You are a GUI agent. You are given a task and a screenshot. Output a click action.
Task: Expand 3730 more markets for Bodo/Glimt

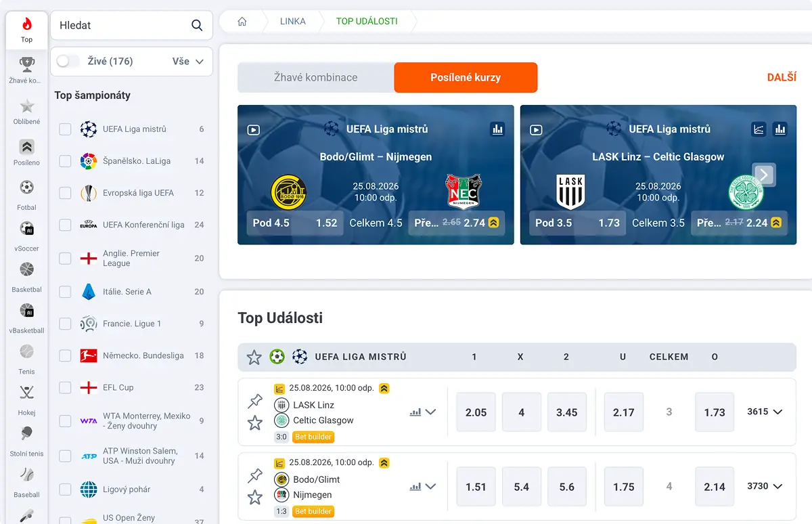[x=765, y=486]
